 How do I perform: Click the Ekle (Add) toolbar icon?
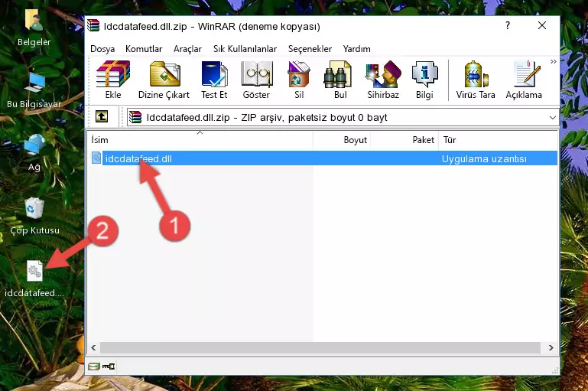(x=113, y=80)
